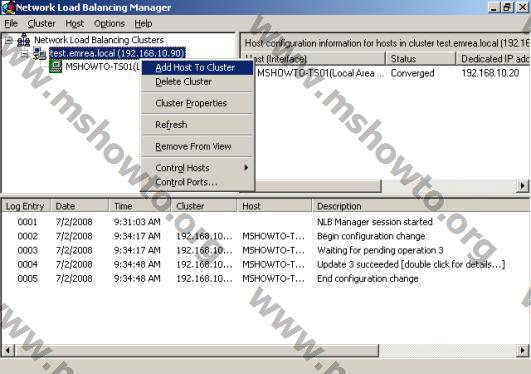Click the Network Load Balancing Clusters root icon
The width and height of the screenshot is (531, 374).
pos(23,40)
